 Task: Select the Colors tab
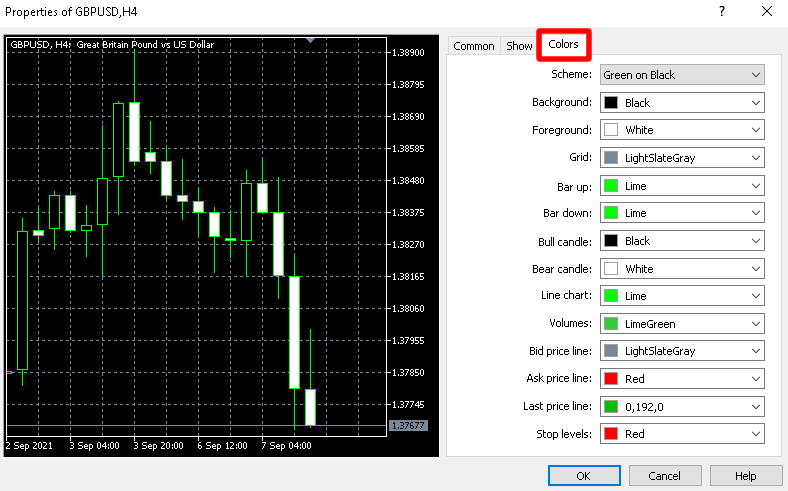coord(563,44)
